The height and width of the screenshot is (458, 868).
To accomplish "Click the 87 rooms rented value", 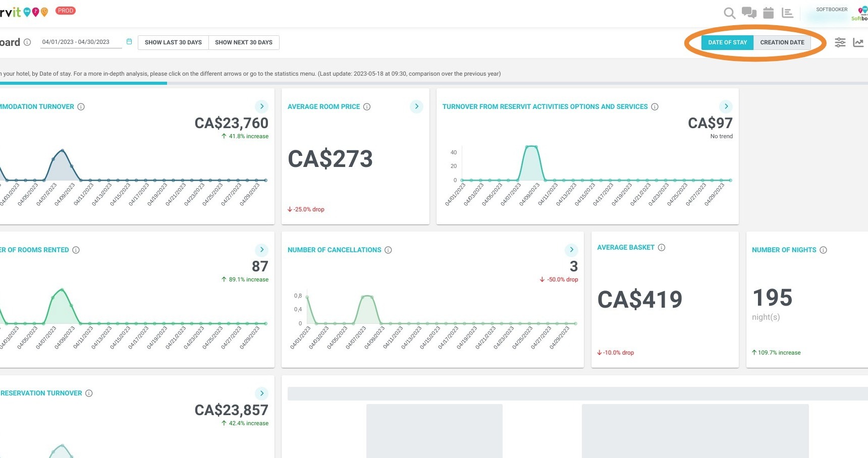I will point(260,266).
